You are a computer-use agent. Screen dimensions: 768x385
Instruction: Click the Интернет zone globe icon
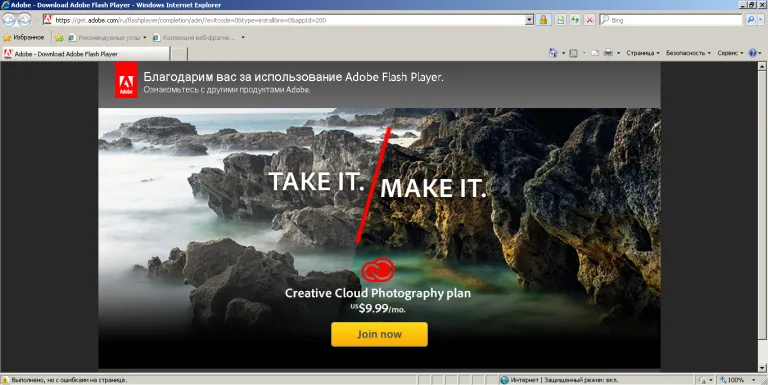pyautogui.click(x=504, y=380)
